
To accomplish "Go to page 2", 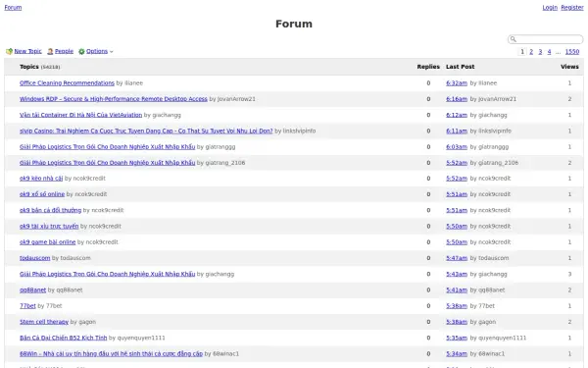I will (531, 52).
